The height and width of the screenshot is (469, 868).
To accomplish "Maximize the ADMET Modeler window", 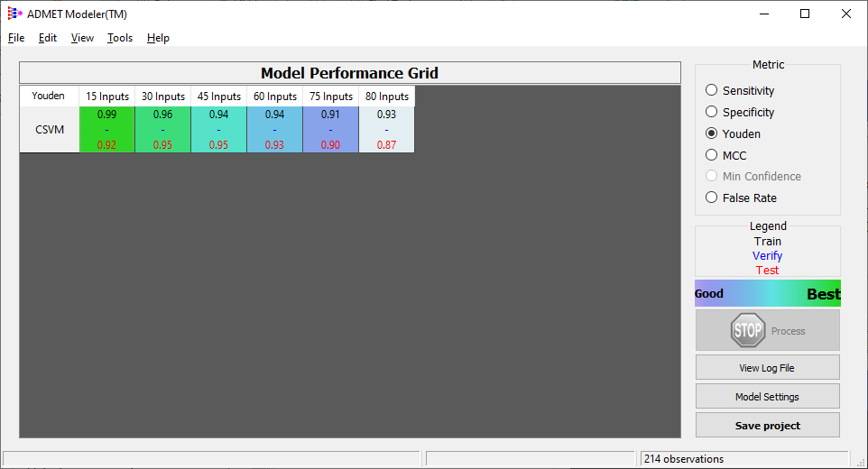I will (x=805, y=14).
